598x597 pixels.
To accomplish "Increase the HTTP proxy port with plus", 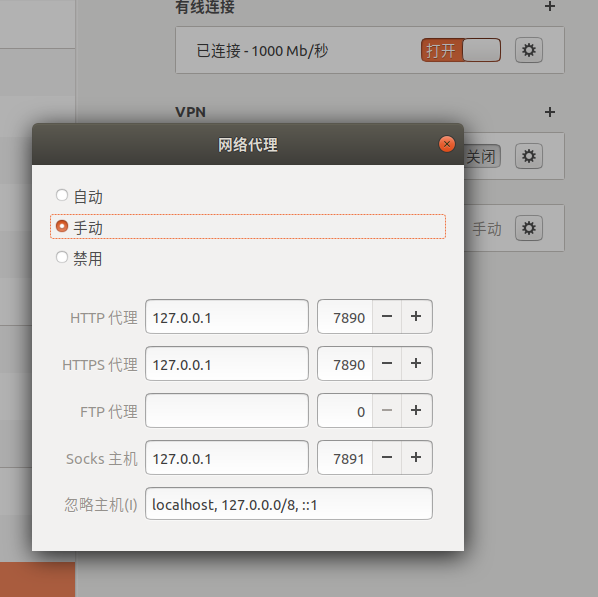I will [416, 317].
